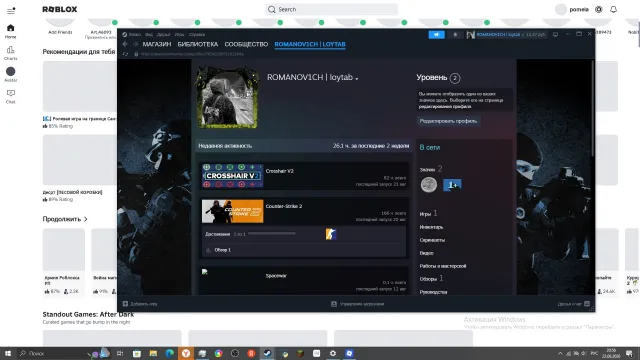Open File Explorer from taskbar

pos(153,353)
